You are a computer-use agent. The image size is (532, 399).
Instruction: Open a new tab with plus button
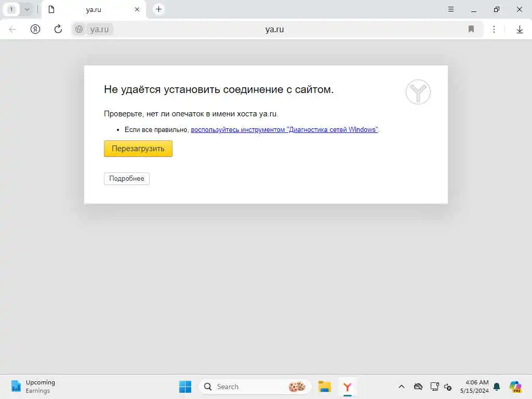pyautogui.click(x=158, y=9)
